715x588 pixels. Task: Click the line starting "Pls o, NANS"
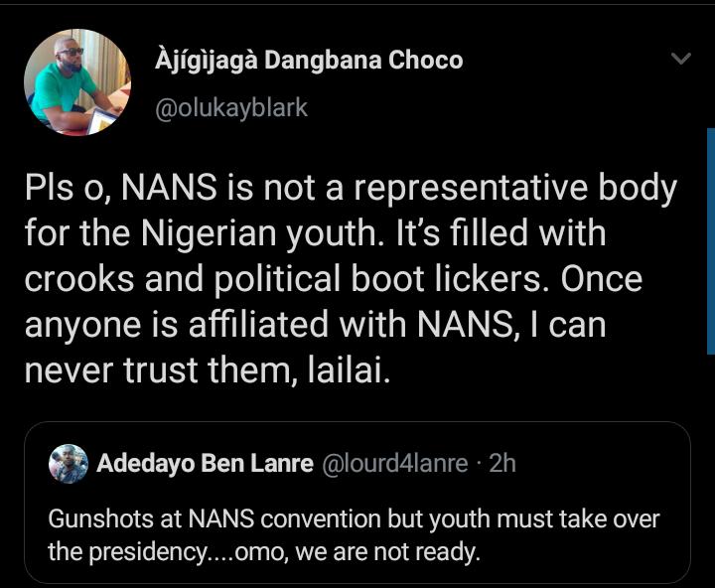pyautogui.click(x=351, y=190)
